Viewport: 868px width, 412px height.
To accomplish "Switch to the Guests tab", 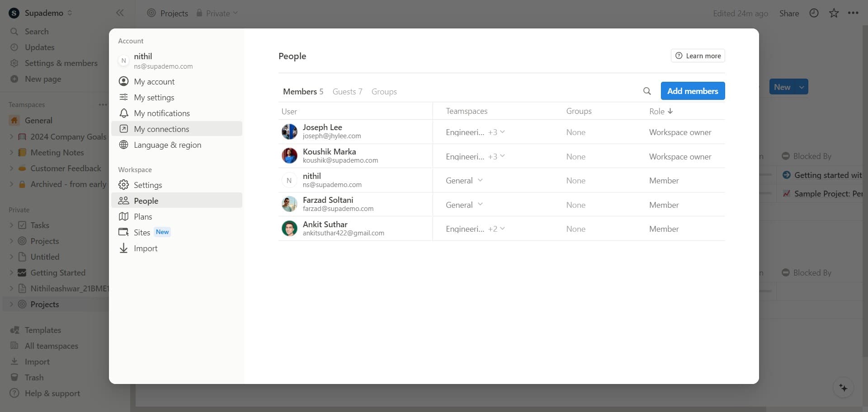I will [x=347, y=92].
